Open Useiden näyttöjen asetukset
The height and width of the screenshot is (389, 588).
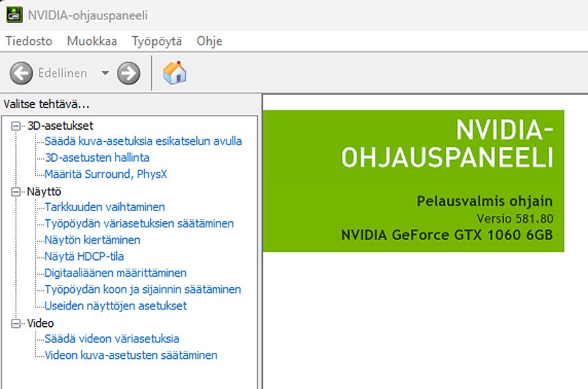[116, 306]
